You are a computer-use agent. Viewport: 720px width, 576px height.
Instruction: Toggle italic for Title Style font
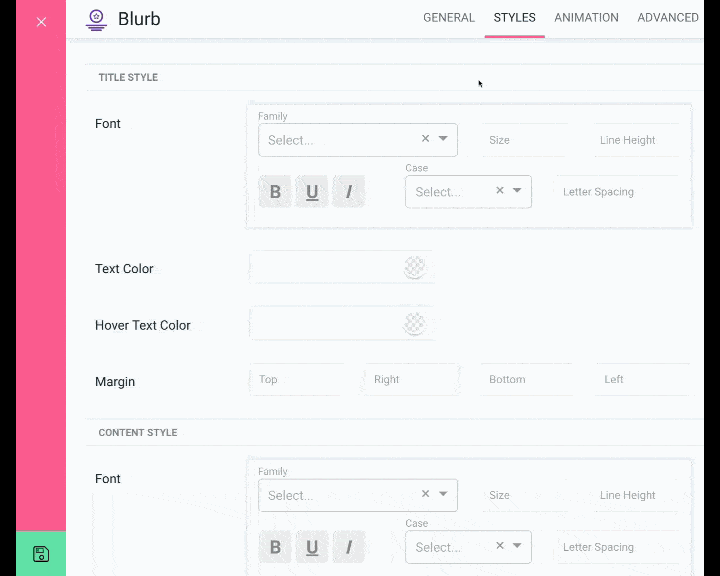tap(349, 192)
